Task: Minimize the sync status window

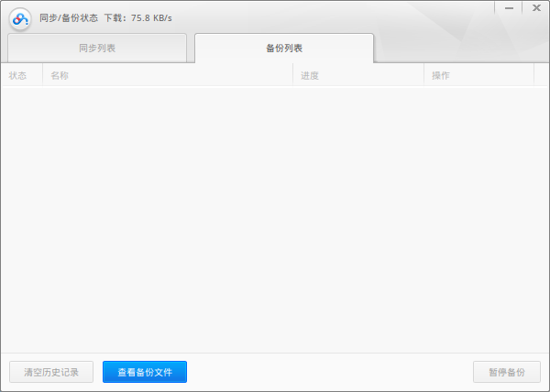Action: (x=510, y=8)
